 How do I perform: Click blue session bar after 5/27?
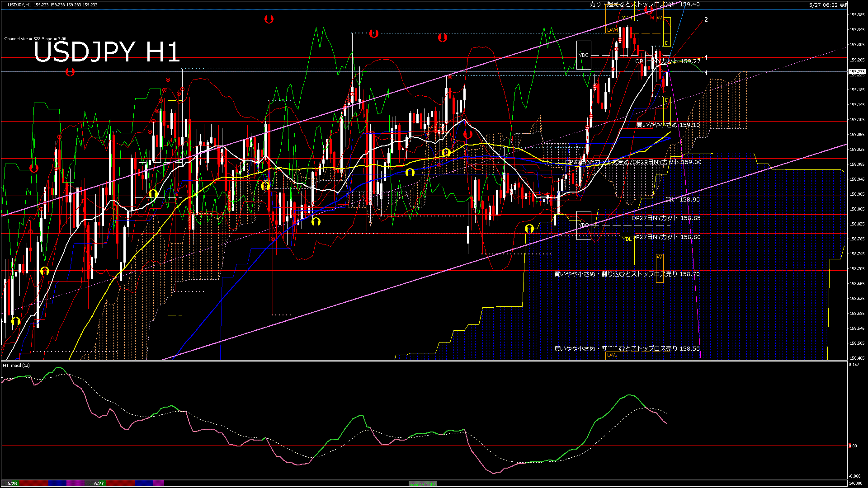click(x=144, y=483)
